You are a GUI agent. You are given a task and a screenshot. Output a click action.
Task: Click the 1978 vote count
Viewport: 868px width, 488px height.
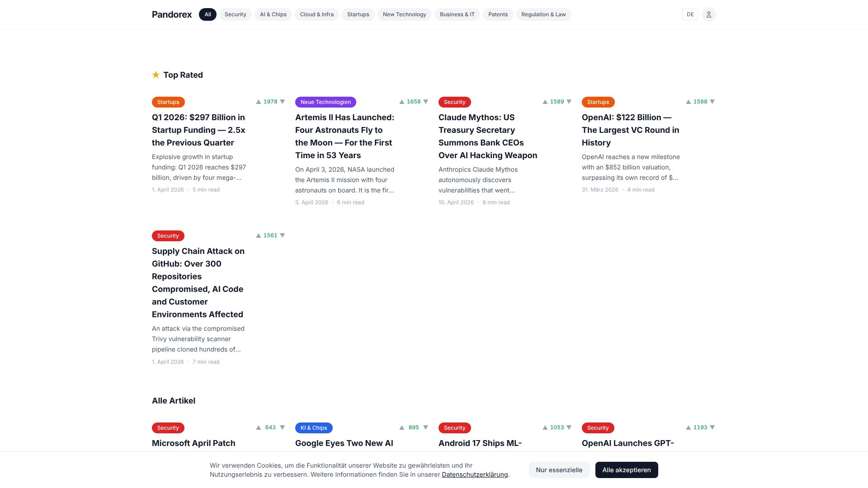point(270,102)
